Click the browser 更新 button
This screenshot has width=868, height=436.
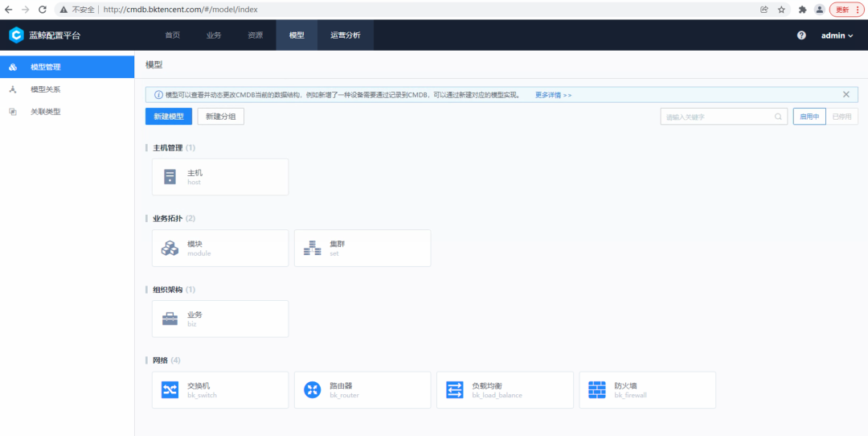(846, 10)
